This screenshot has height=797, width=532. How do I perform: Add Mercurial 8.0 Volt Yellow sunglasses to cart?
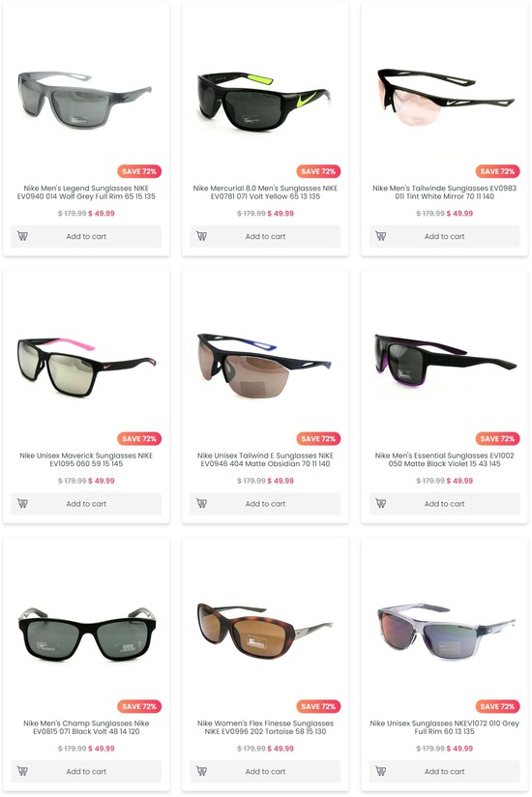pyautogui.click(x=265, y=236)
